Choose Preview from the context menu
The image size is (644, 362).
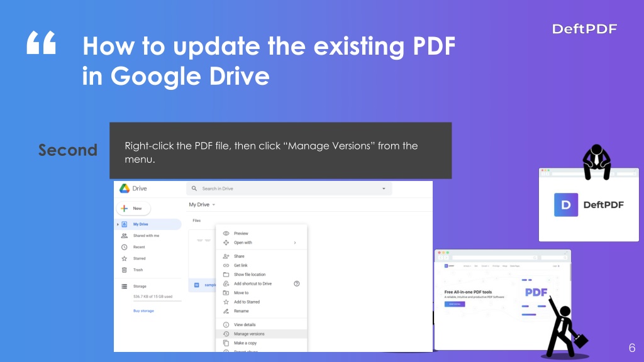tap(261, 234)
